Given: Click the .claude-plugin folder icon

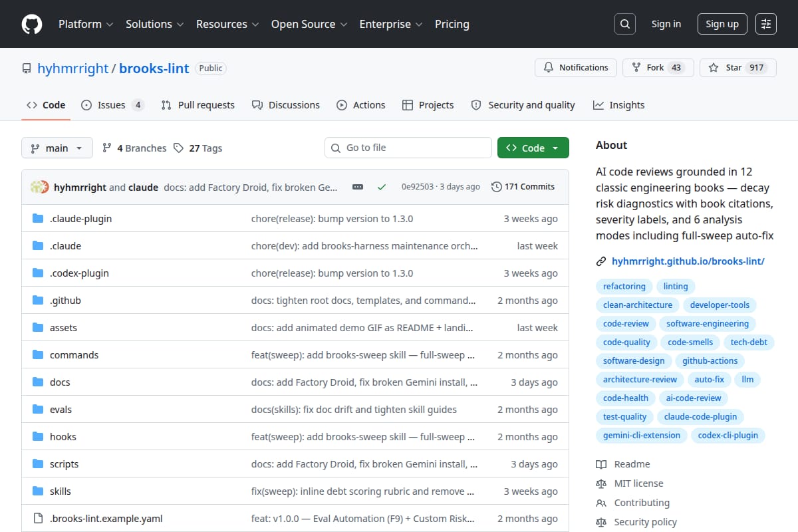Looking at the screenshot, I should 38,219.
